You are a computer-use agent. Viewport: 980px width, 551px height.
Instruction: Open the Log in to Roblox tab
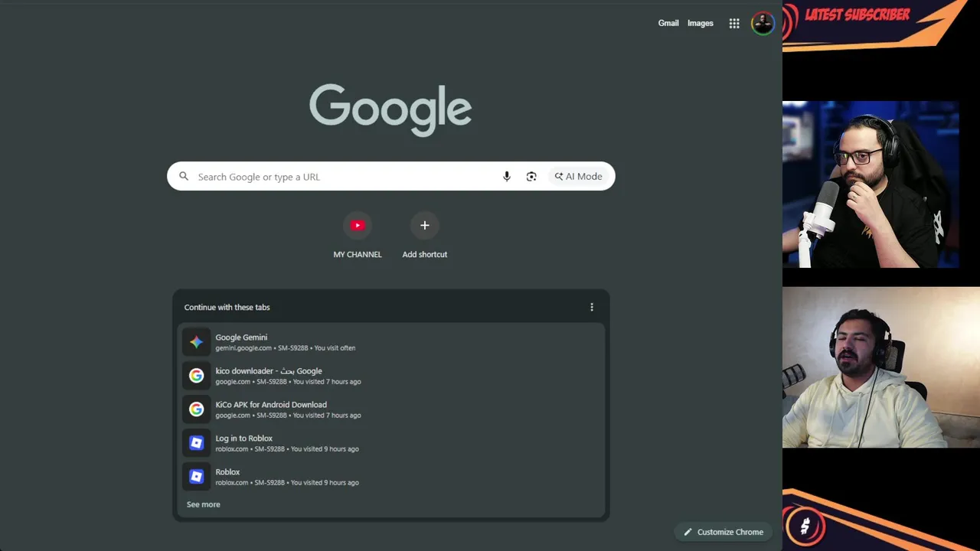pyautogui.click(x=391, y=443)
